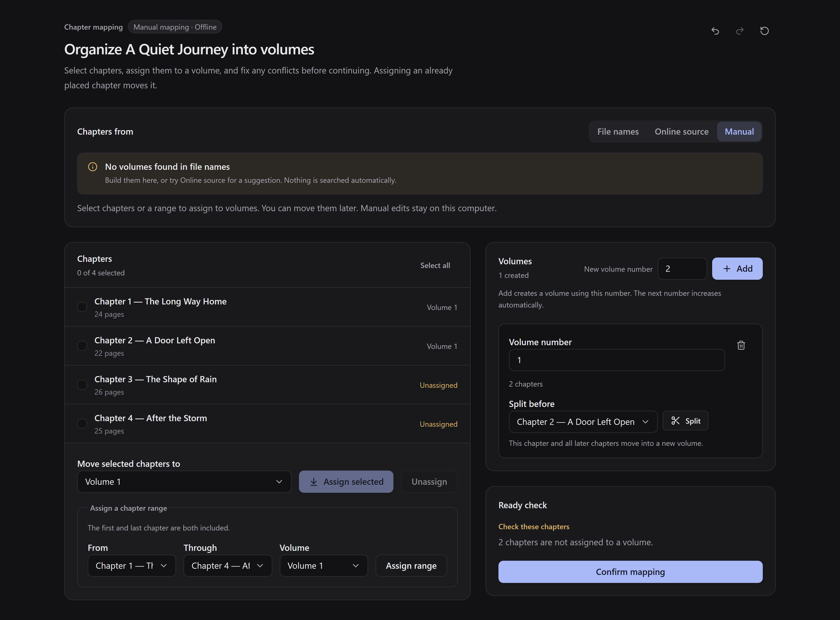840x620 pixels.
Task: Switch to the Online source tab
Action: 682,132
